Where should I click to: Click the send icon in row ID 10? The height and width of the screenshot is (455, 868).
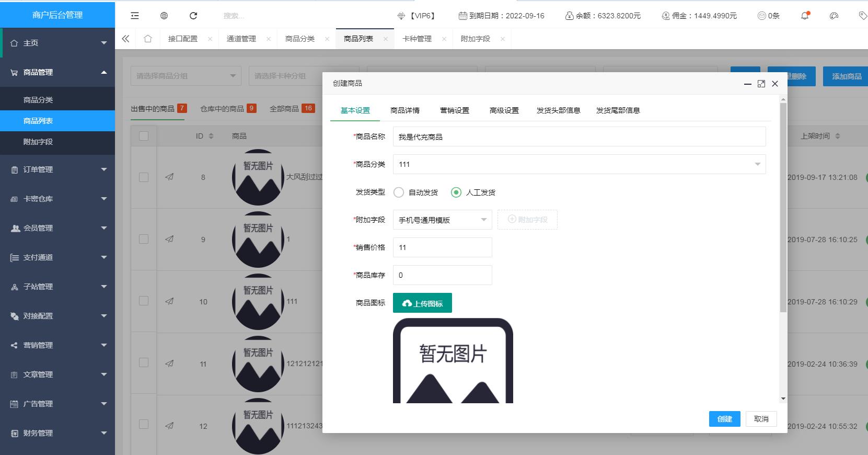pos(169,301)
